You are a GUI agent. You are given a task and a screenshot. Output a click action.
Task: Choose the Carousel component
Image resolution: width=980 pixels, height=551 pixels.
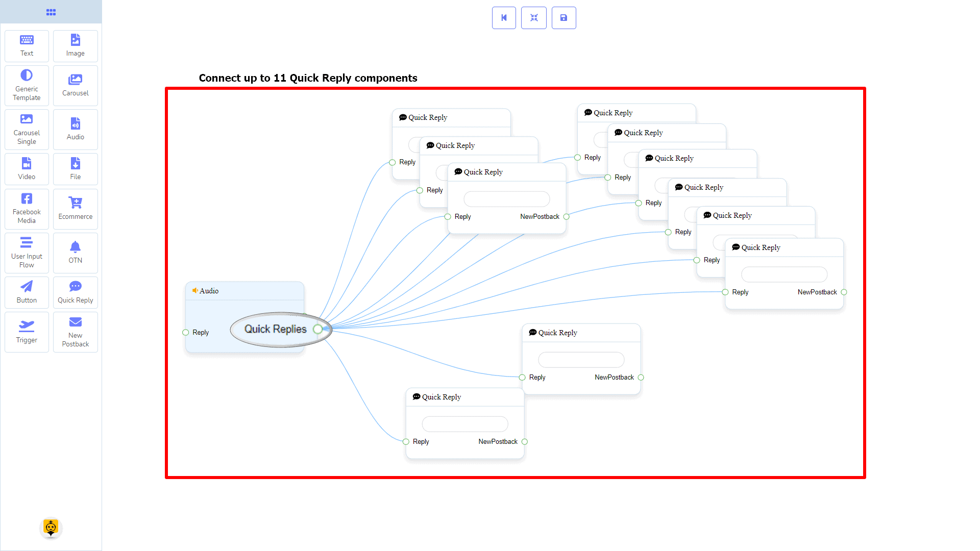click(x=75, y=85)
